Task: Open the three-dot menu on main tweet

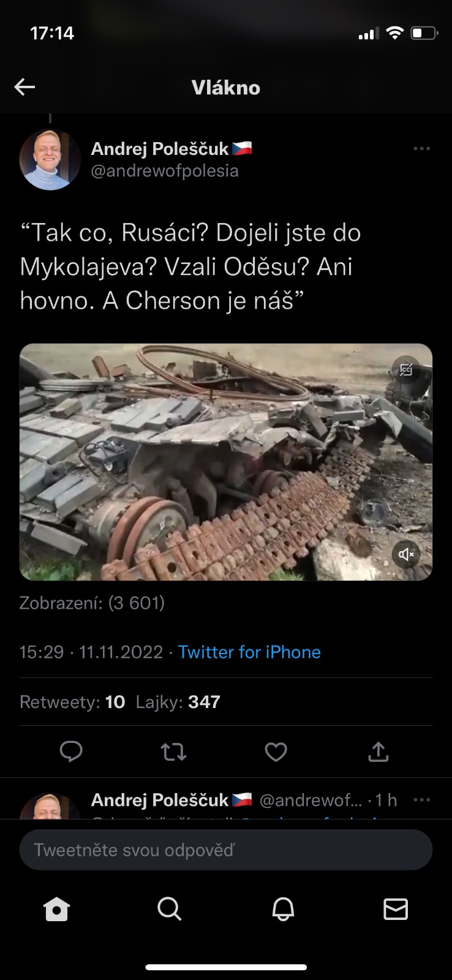Action: [x=421, y=148]
